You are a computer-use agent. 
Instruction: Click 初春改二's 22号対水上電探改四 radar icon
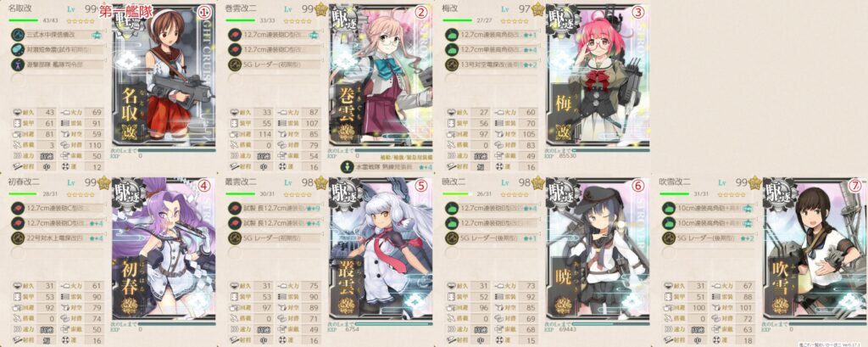[x=19, y=238]
